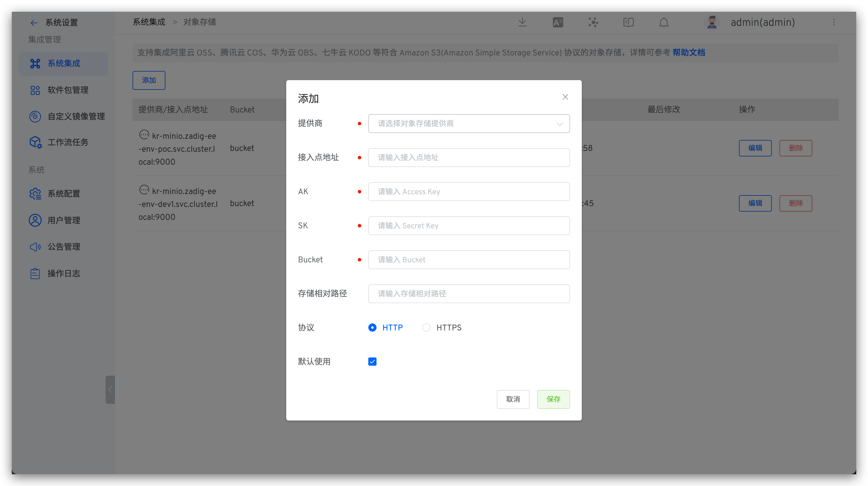Open the notification bell
868x486 pixels.
coord(664,22)
